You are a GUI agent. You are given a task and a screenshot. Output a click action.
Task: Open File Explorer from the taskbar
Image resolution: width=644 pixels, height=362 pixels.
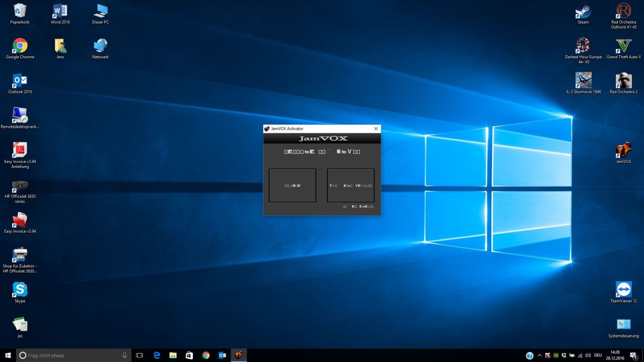pos(173,355)
